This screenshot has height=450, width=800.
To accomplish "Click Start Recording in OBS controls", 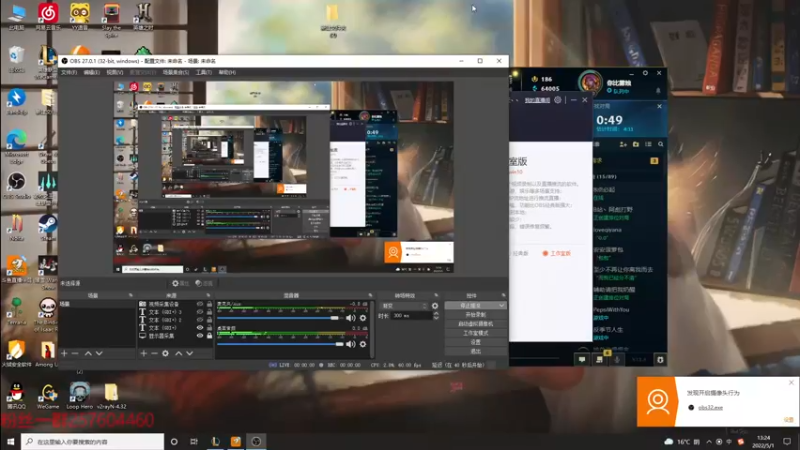I will pyautogui.click(x=476, y=315).
